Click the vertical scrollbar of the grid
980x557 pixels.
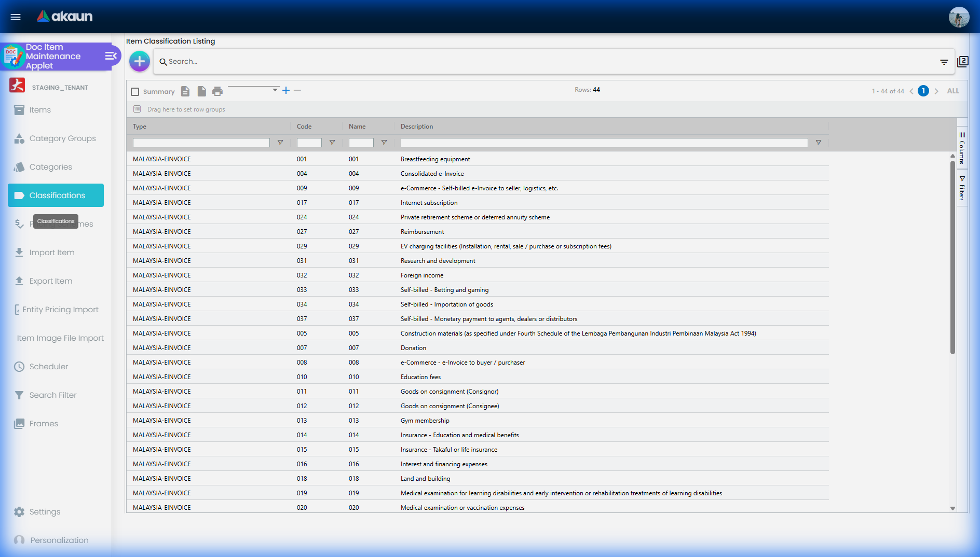pyautogui.click(x=952, y=259)
